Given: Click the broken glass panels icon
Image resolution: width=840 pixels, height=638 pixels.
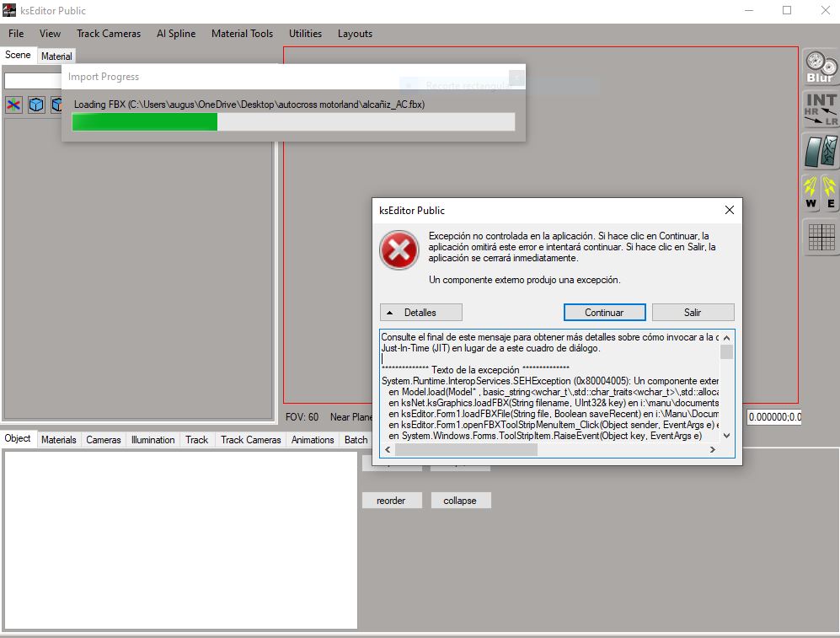Looking at the screenshot, I should tap(821, 151).
